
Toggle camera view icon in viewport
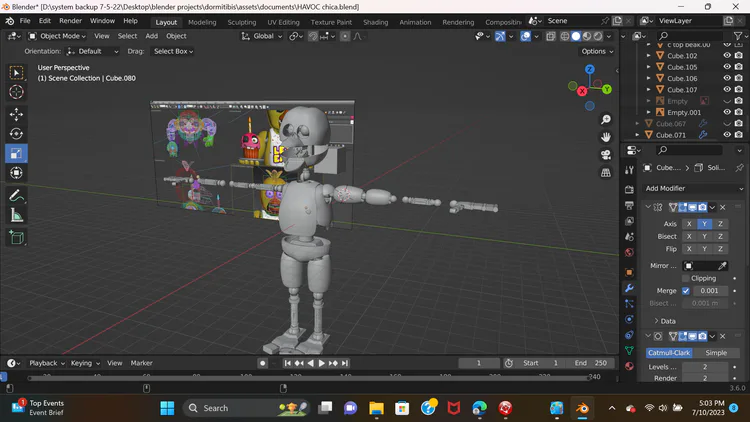(606, 155)
